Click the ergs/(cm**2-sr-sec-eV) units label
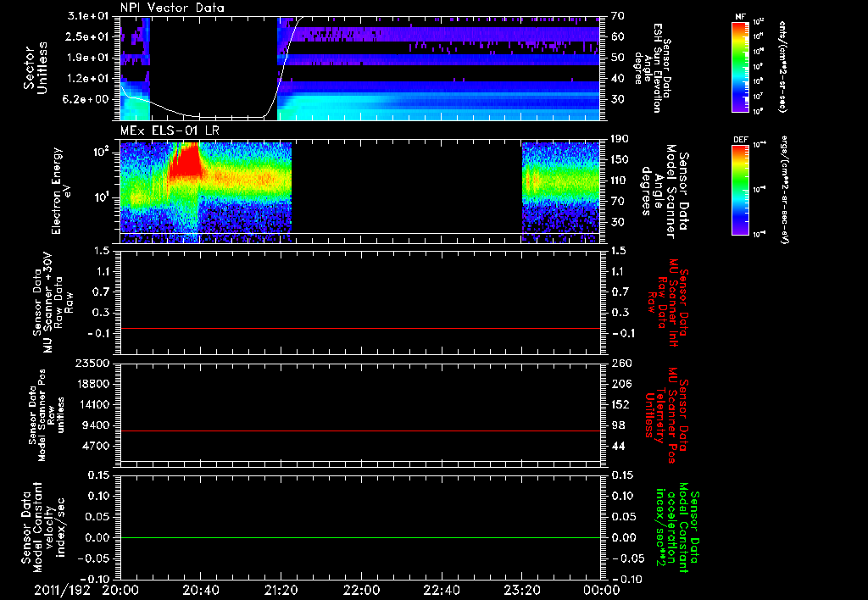The width and height of the screenshot is (868, 600). [784, 190]
